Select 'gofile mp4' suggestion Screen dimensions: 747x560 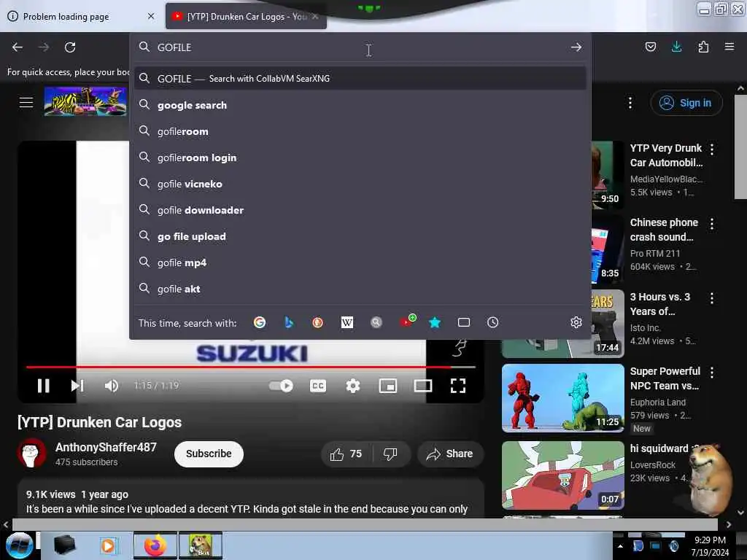coord(360,262)
